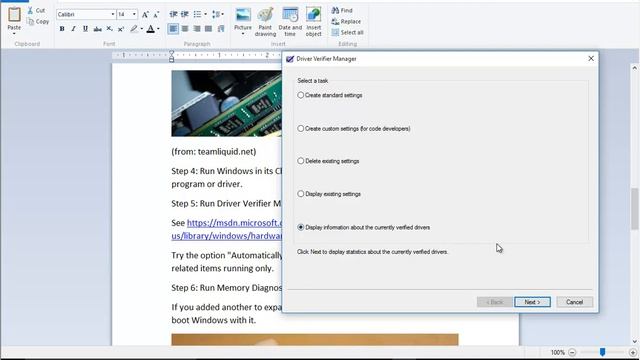
Task: Apply superscript formatting
Action: click(x=121, y=29)
